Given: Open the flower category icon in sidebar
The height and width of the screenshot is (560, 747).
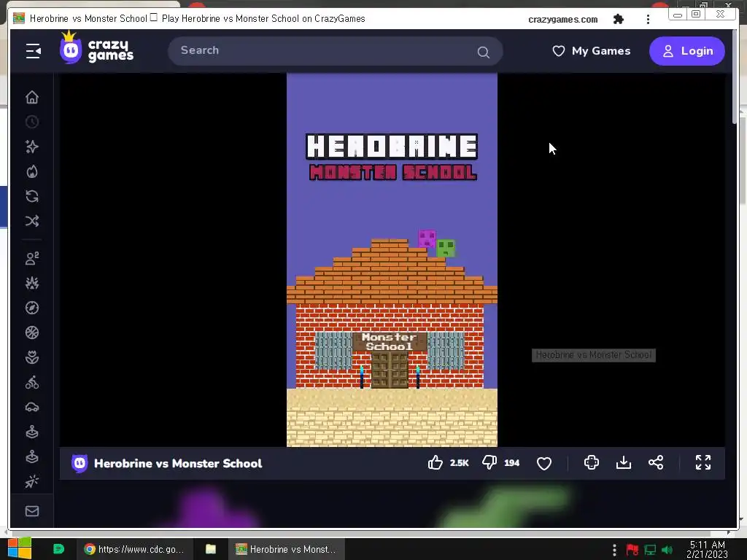Looking at the screenshot, I should tap(32, 357).
